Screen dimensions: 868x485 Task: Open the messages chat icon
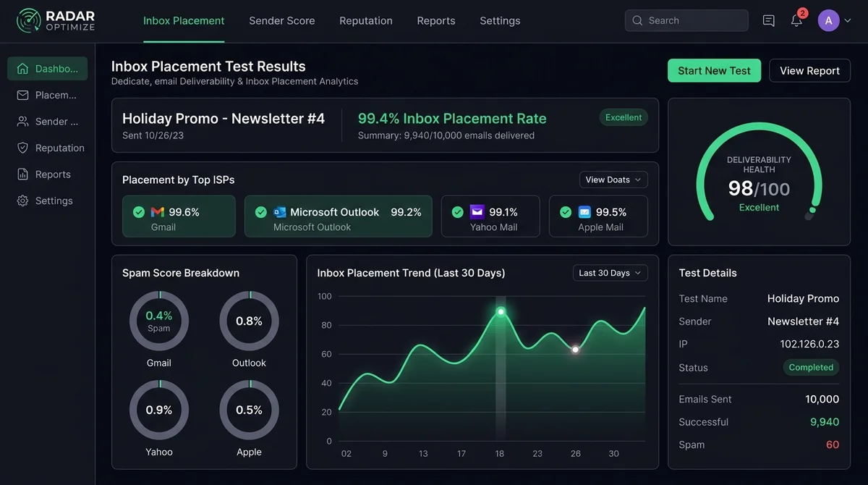[769, 20]
